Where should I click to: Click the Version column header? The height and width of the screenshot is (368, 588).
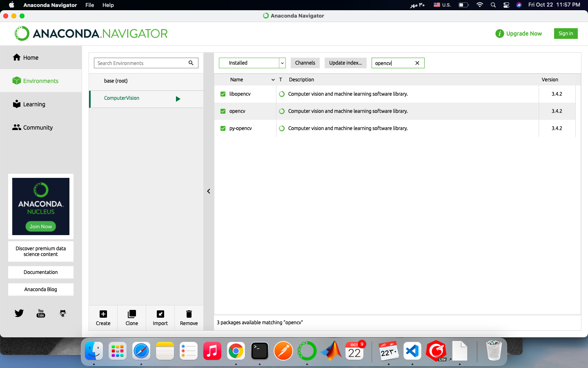click(550, 80)
